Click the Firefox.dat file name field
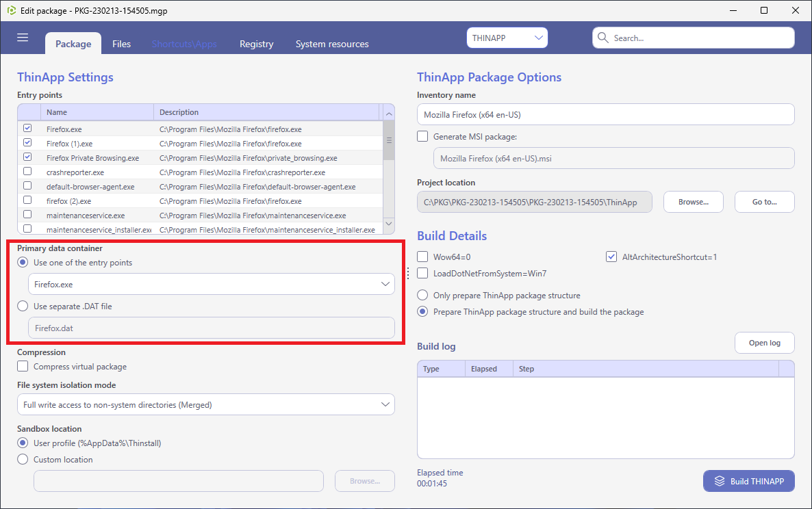812x509 pixels. point(212,328)
